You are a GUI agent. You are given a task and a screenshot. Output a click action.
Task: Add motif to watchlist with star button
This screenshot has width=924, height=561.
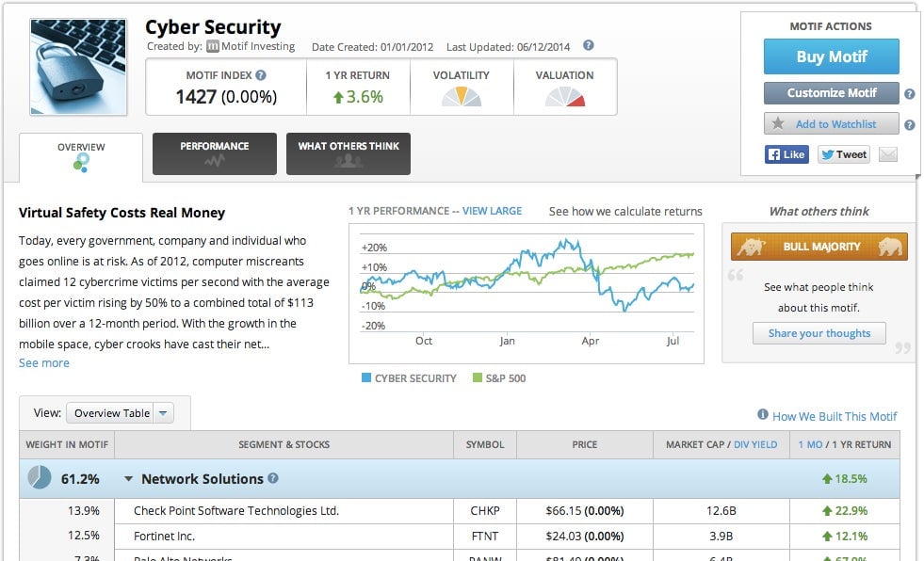(x=832, y=123)
